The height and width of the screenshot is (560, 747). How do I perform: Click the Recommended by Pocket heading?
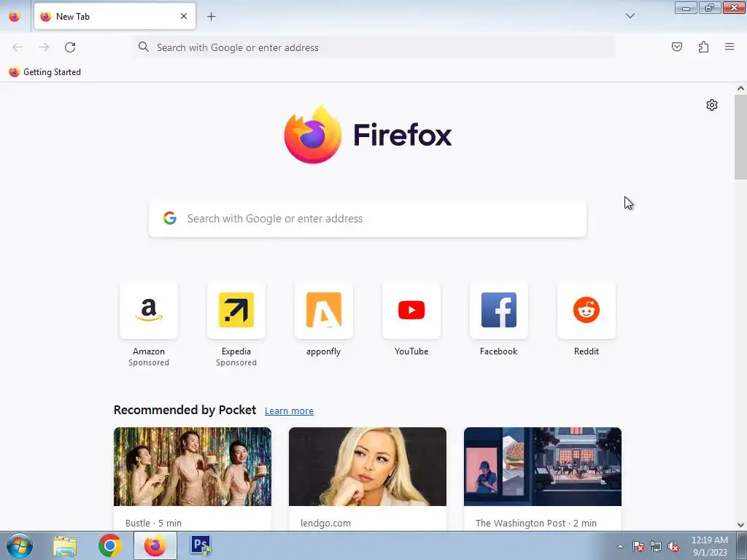(x=185, y=410)
